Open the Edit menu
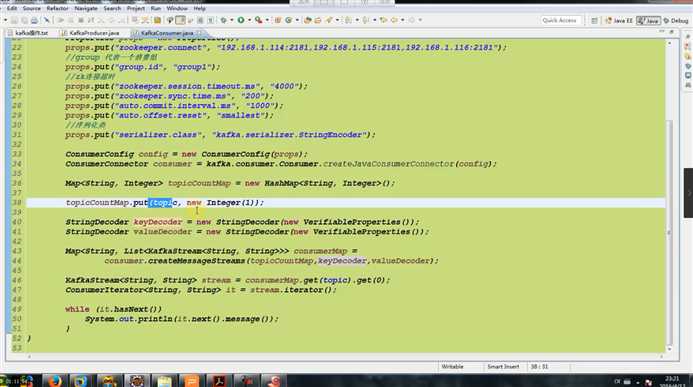Screen dimensions: 693x387 [12, 8]
